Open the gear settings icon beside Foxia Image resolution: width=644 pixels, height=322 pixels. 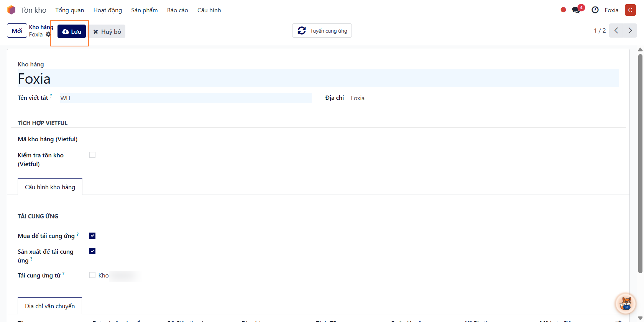[x=48, y=35]
